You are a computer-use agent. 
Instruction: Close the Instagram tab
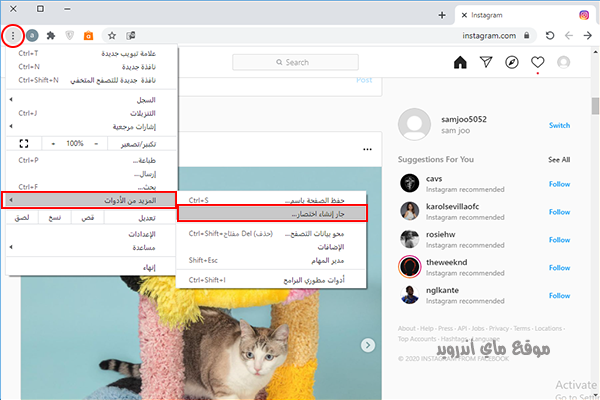[x=464, y=15]
